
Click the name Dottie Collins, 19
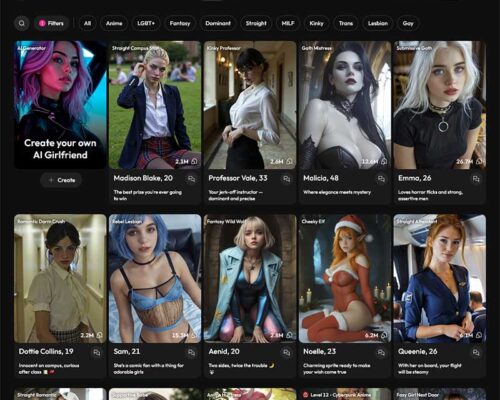click(x=46, y=352)
